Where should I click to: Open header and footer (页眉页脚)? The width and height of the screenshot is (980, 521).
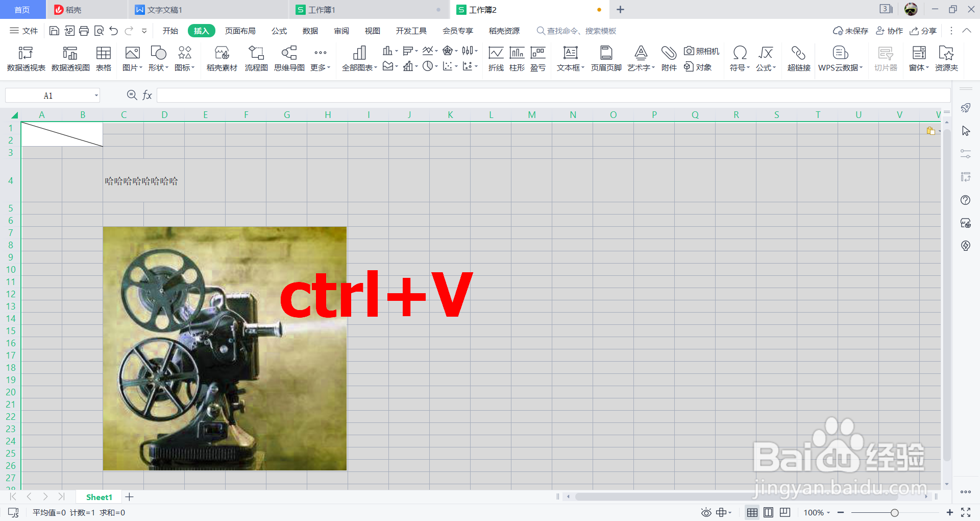[x=606, y=58]
